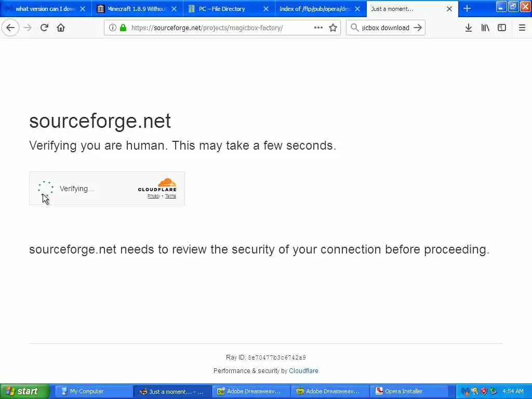Open page actions three-dots menu
532x399 pixels.
point(318,28)
